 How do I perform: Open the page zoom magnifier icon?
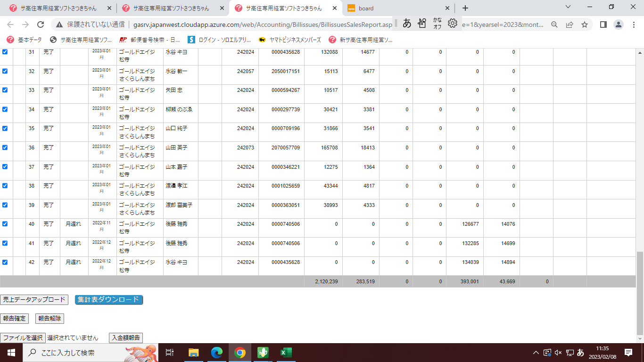pyautogui.click(x=554, y=25)
